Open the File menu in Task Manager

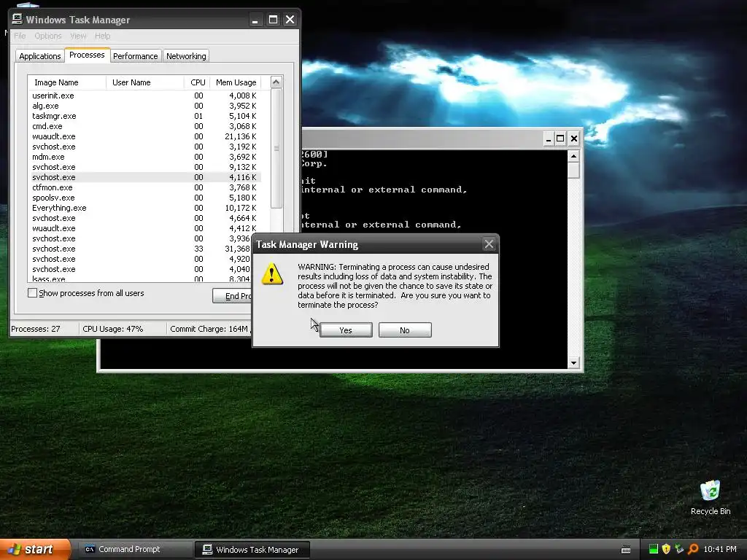tap(20, 36)
